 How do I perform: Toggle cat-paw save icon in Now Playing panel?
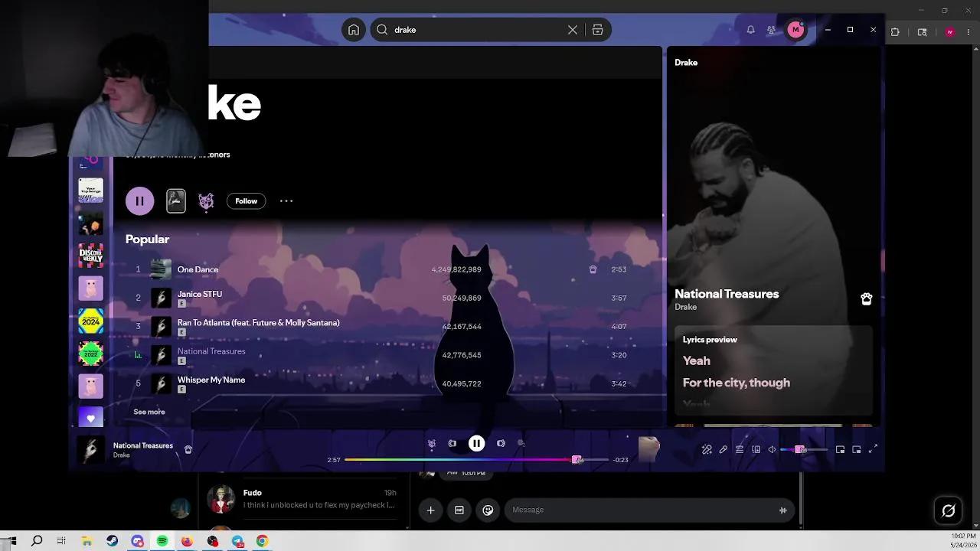click(866, 299)
